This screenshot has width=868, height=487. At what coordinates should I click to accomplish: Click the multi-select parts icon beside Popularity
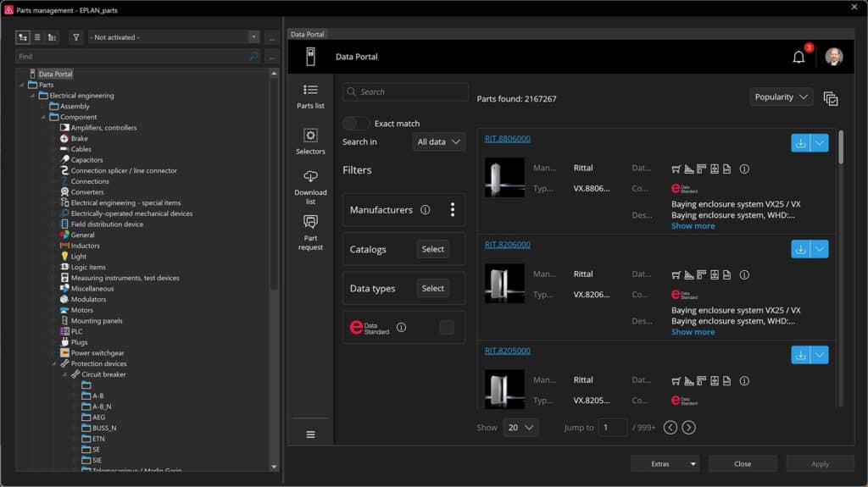coord(831,98)
